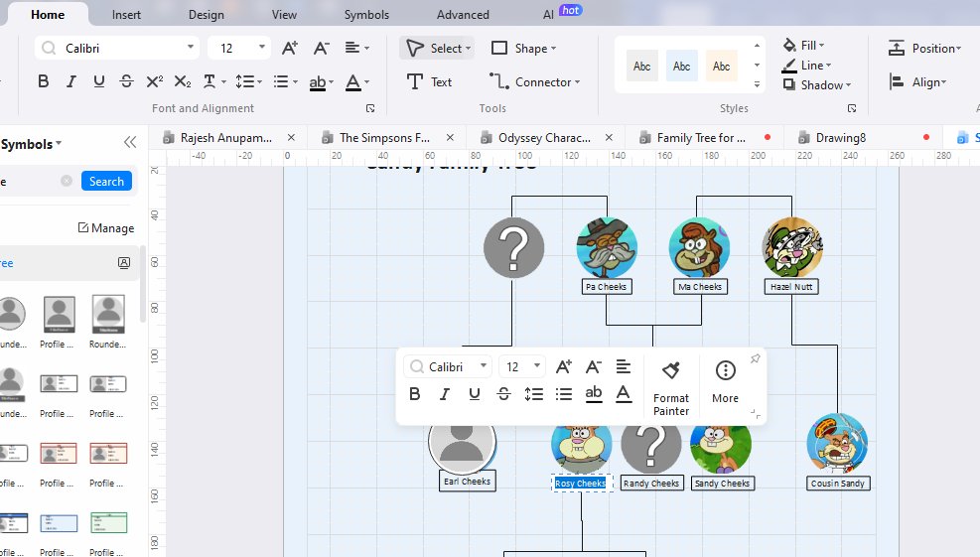The image size is (980, 557).
Task: Apply bullet list in floating toolbar
Action: coord(564,394)
